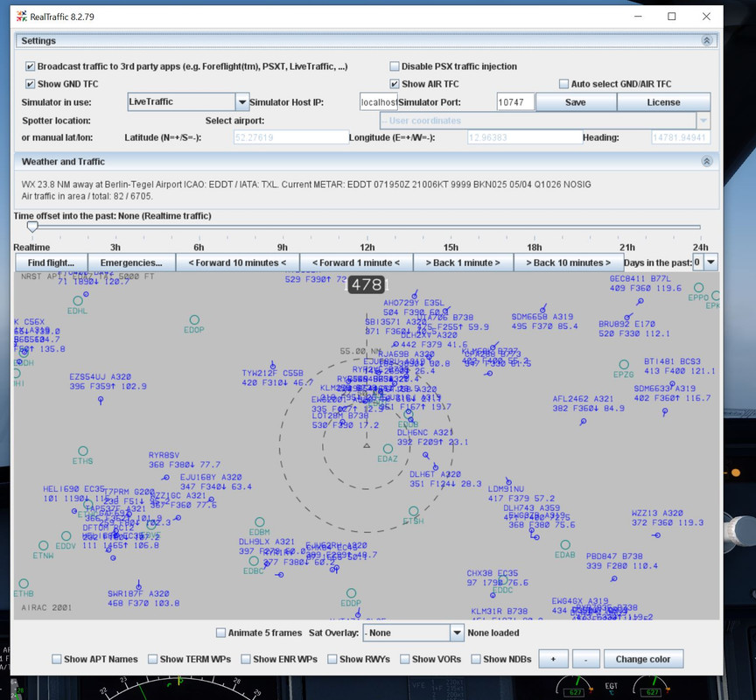
Task: Click the own-aircraft triangle at map center
Action: pos(367,445)
